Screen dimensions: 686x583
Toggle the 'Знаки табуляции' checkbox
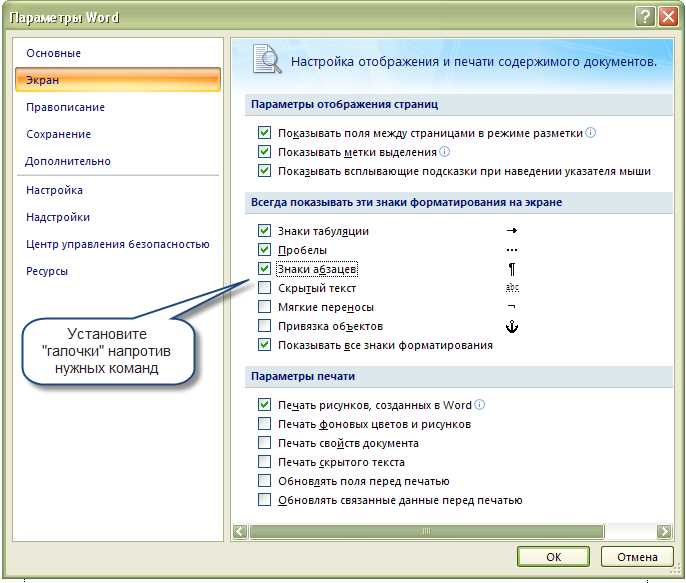(x=264, y=230)
